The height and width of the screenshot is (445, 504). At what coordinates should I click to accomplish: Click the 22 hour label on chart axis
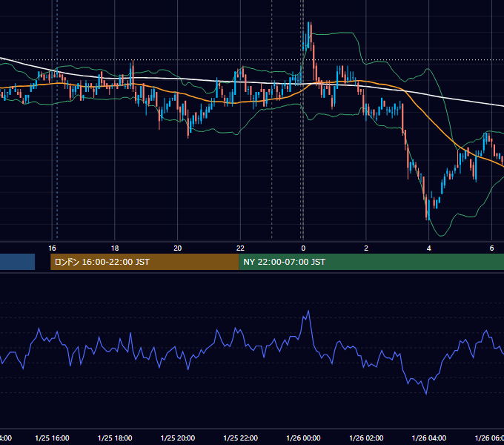coord(240,248)
